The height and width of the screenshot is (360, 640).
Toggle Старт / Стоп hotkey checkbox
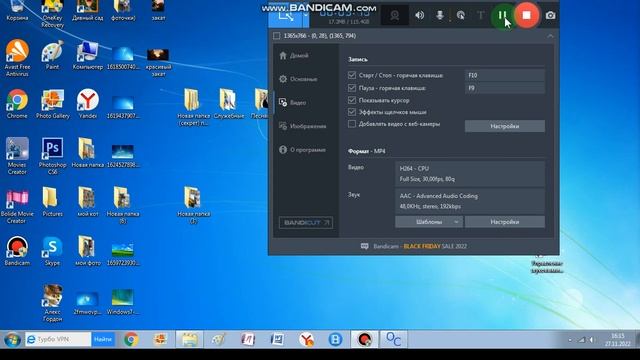tap(352, 75)
